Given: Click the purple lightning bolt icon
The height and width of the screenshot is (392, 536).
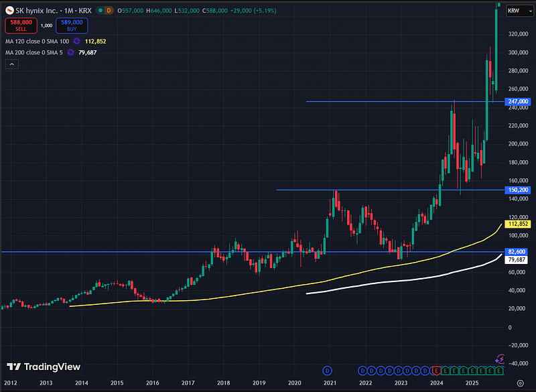Looking at the screenshot, I should point(500,359).
